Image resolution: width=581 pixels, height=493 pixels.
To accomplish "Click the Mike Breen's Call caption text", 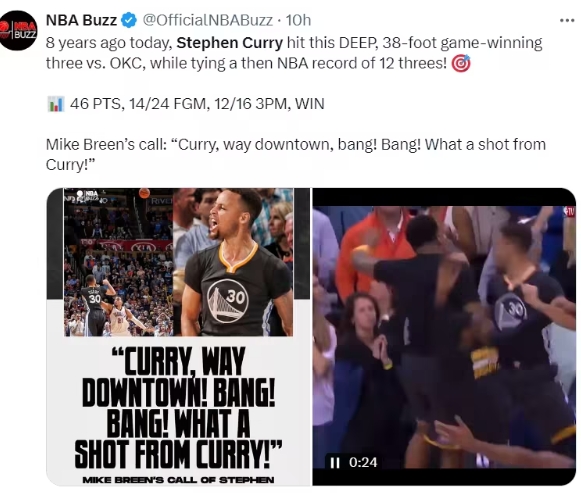I will pyautogui.click(x=178, y=480).
